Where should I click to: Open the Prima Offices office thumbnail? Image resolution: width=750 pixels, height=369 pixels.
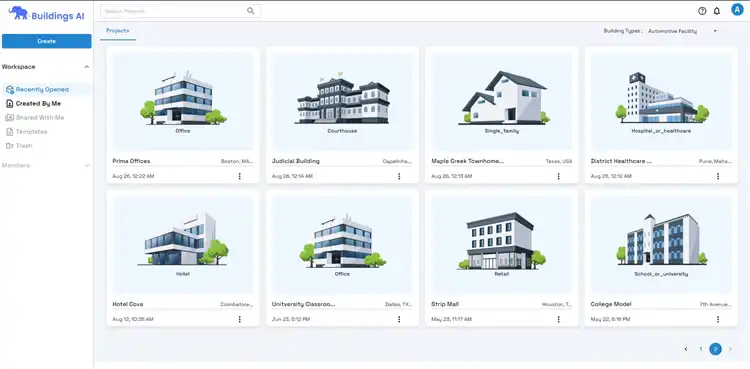point(183,101)
